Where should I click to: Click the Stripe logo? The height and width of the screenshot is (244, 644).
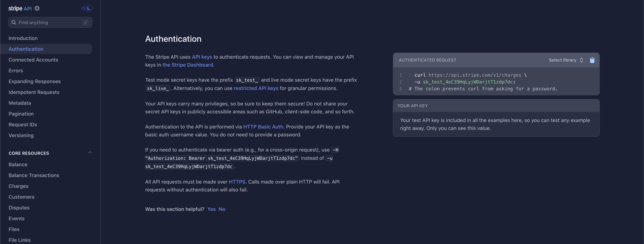coord(15,8)
